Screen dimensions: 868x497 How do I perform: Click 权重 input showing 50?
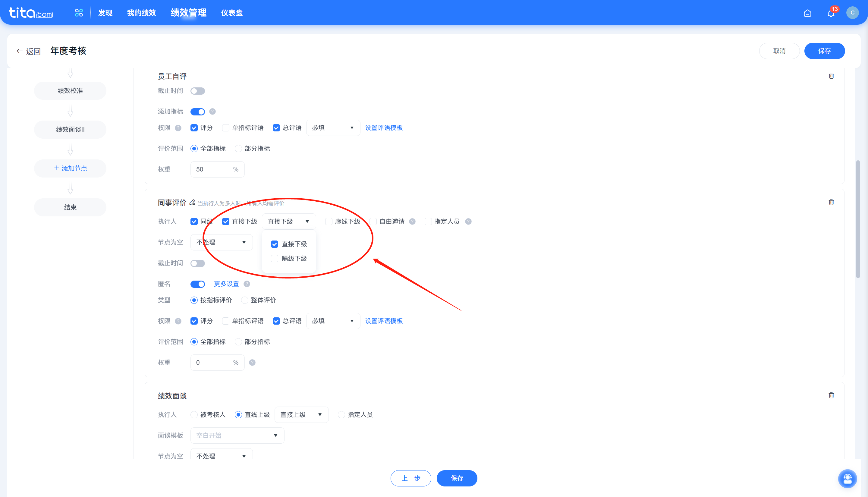(x=217, y=170)
